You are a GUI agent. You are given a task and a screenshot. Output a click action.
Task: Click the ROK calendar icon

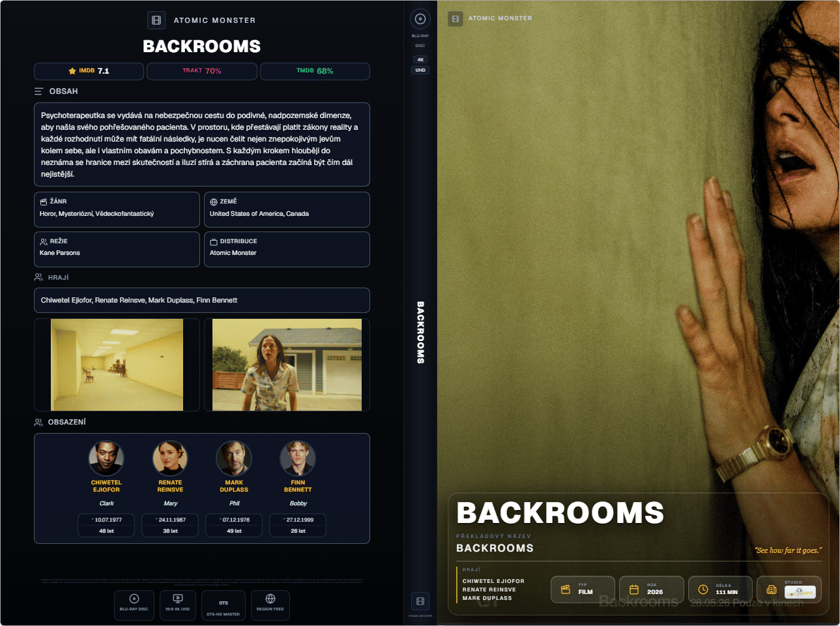click(634, 589)
